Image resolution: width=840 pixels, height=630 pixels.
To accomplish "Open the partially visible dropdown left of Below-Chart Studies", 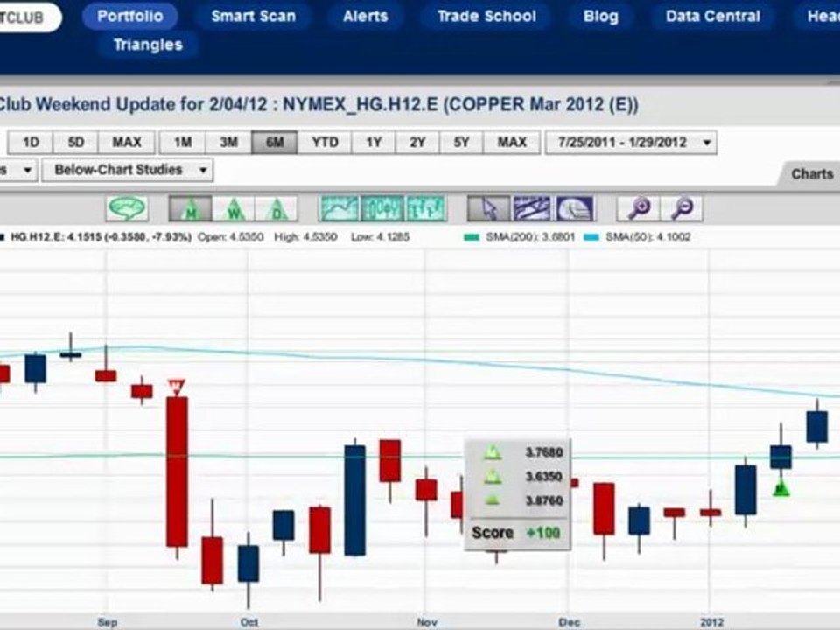I will pyautogui.click(x=18, y=171).
